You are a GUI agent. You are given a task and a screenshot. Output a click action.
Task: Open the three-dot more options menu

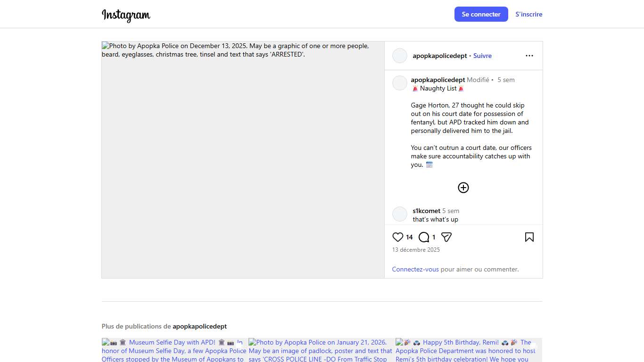529,56
